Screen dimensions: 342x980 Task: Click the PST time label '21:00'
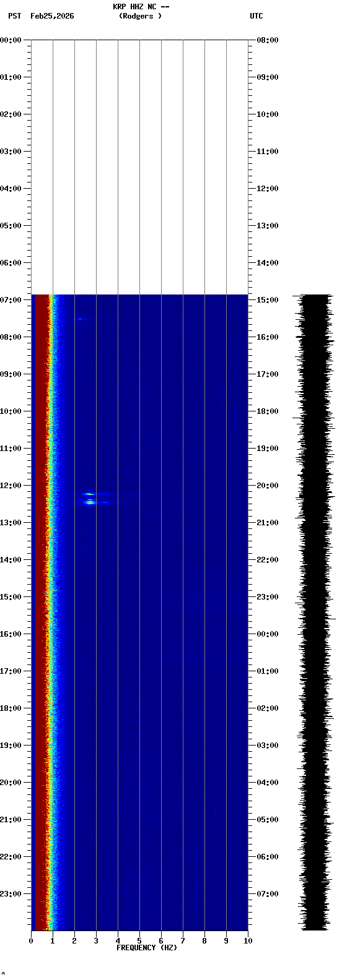(x=11, y=820)
